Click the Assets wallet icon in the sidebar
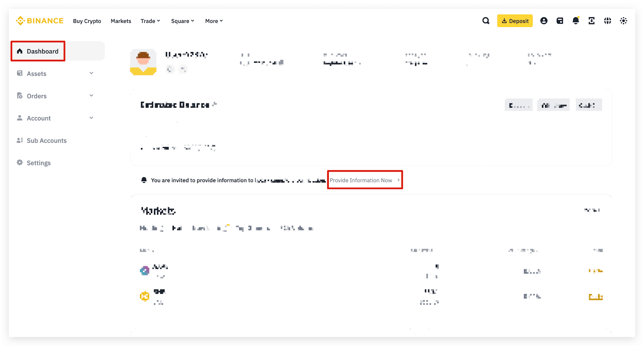 20,73
